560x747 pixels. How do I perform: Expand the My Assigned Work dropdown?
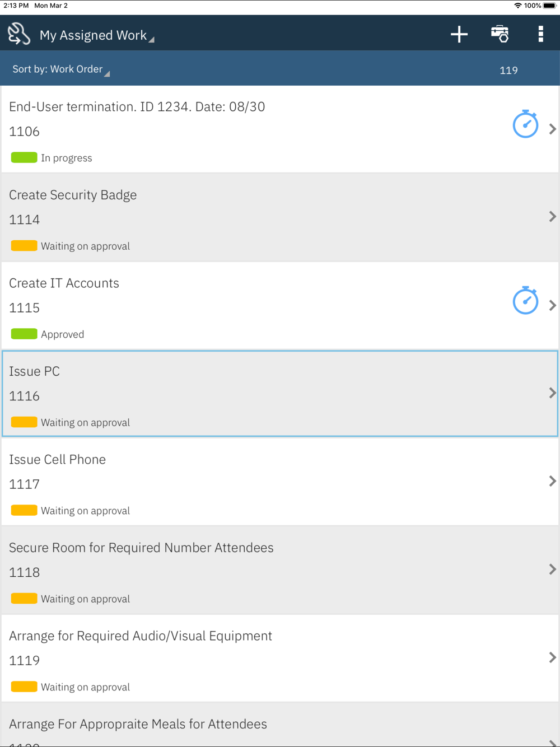coord(97,35)
